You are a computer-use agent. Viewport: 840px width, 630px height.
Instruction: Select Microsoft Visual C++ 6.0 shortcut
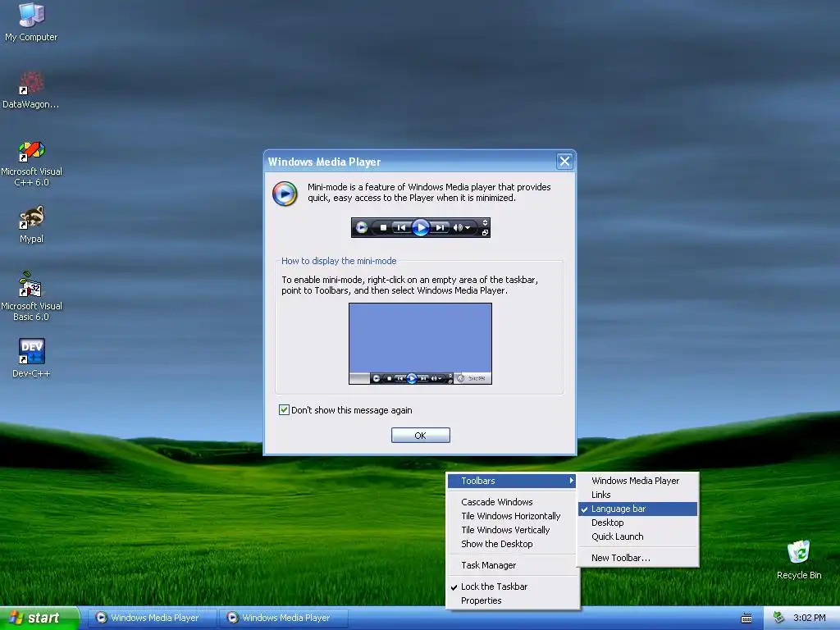31,163
